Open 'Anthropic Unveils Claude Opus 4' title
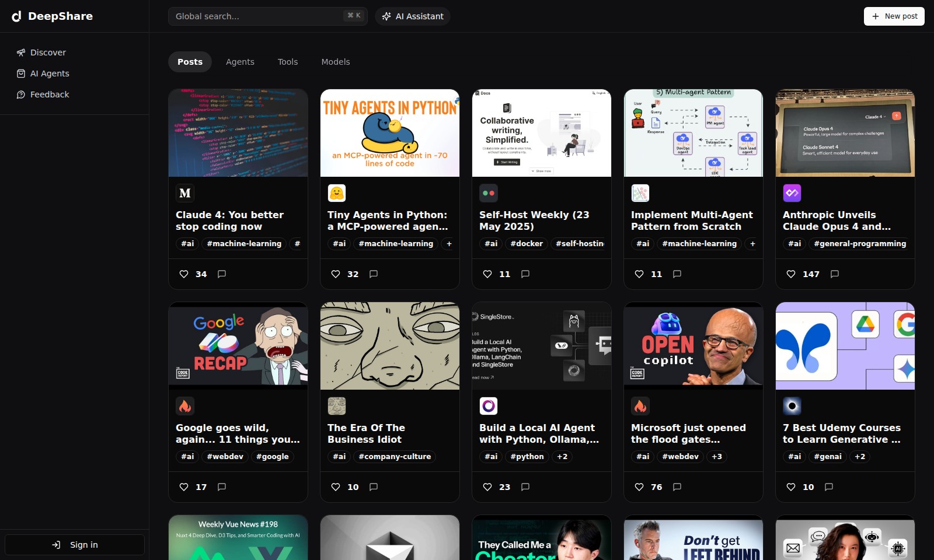934x560 pixels. 837,220
